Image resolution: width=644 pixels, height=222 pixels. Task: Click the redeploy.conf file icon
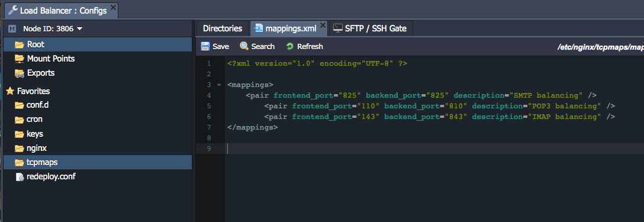coord(20,177)
